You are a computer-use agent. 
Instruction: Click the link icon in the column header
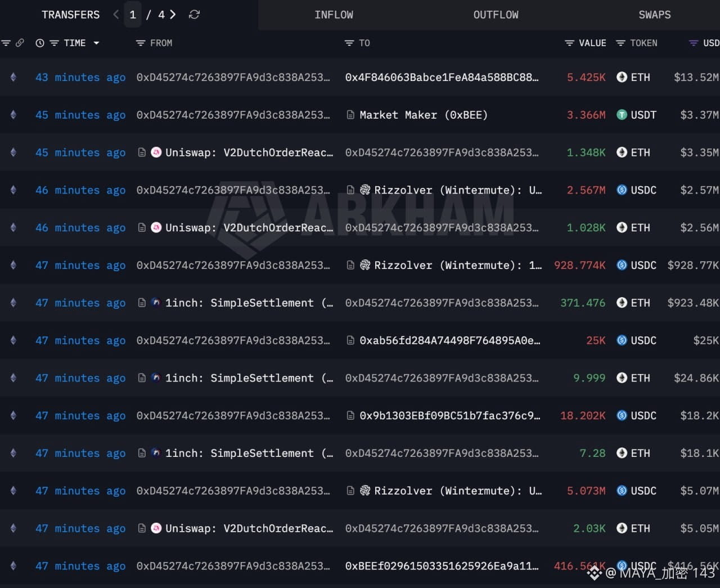pyautogui.click(x=20, y=43)
